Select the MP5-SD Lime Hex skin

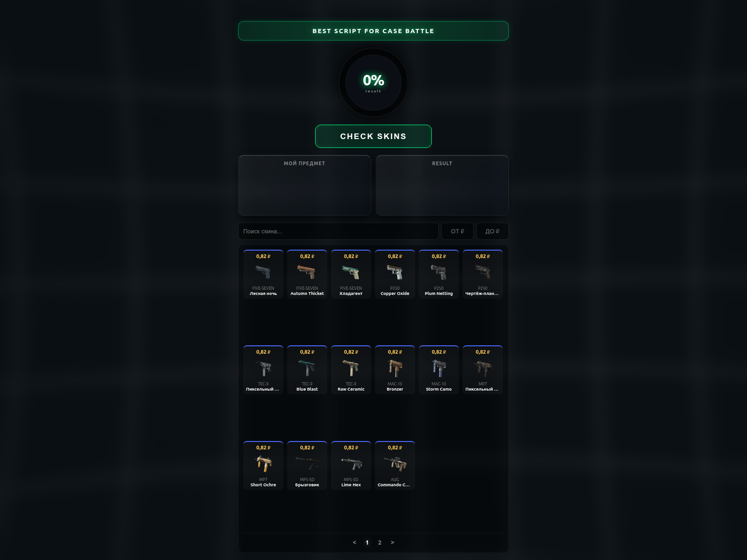point(351,465)
